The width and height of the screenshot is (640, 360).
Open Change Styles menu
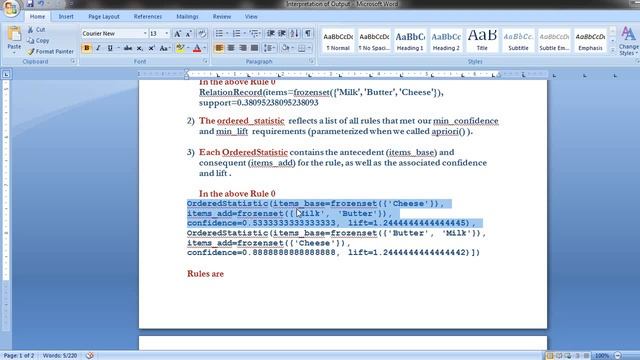tap(629, 41)
